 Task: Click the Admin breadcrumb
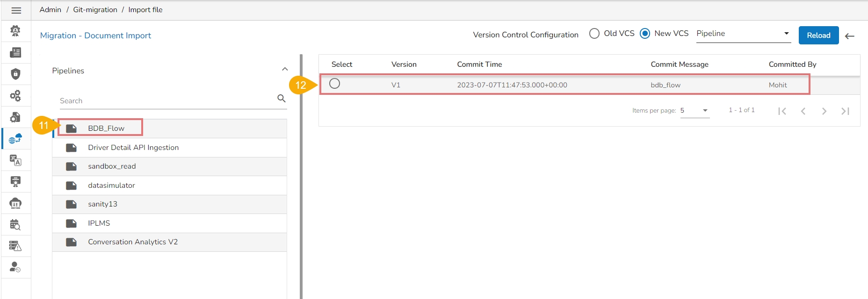(51, 10)
